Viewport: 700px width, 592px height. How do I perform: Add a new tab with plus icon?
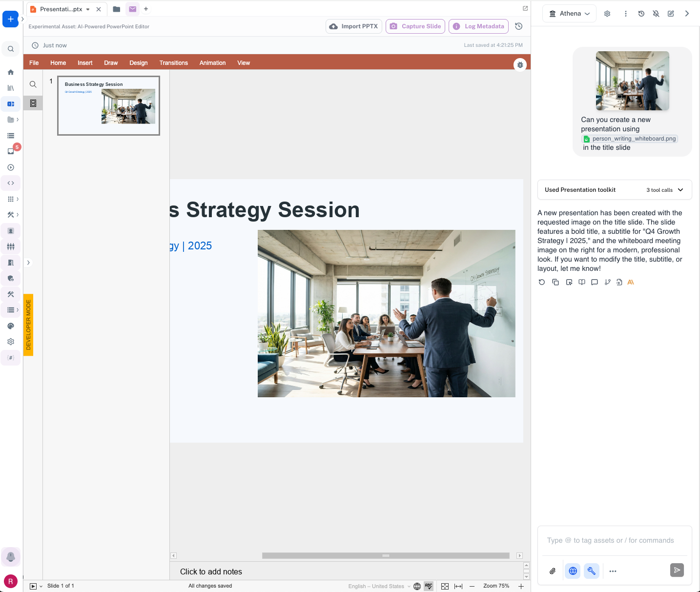point(146,9)
